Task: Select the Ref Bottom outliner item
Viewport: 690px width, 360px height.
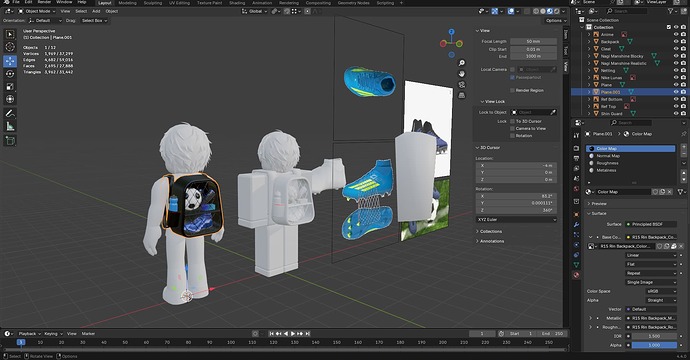Action: pyautogui.click(x=612, y=99)
